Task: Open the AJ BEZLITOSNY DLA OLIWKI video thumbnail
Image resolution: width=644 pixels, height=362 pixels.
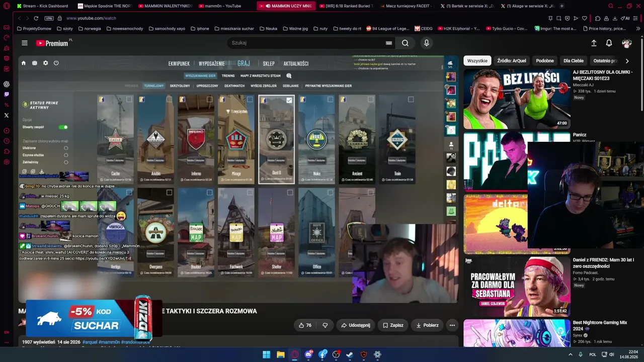Action: pyautogui.click(x=517, y=99)
